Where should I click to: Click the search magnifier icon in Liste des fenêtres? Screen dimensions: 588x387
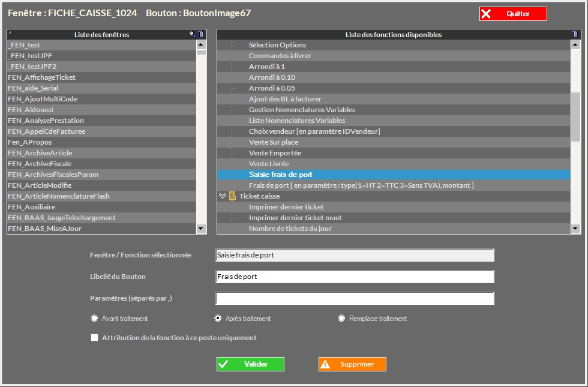(x=193, y=35)
